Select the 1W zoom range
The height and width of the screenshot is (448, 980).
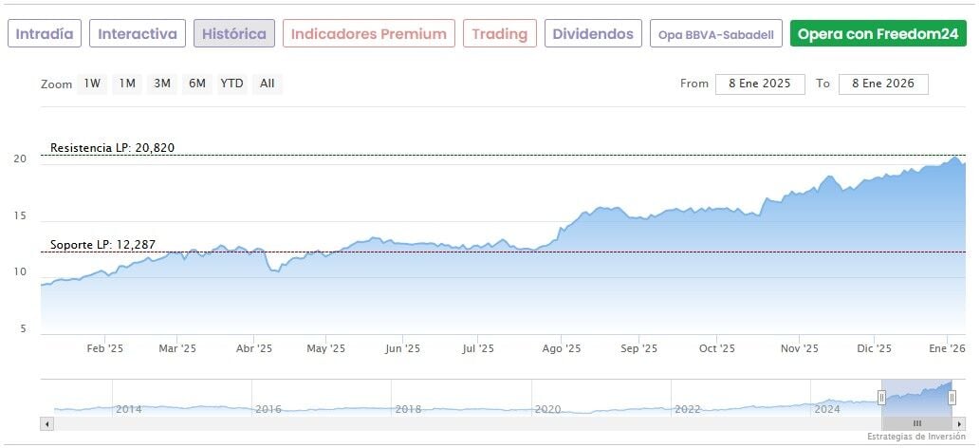tap(92, 84)
